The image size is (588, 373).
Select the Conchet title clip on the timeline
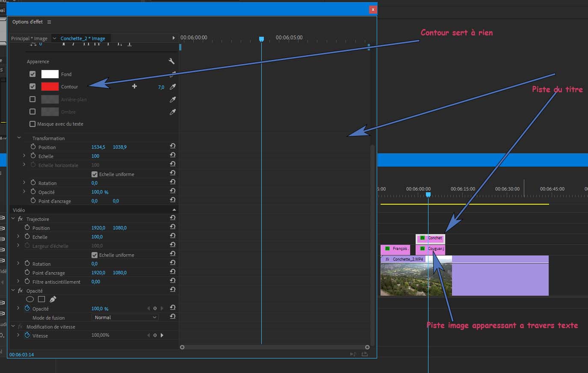click(430, 238)
